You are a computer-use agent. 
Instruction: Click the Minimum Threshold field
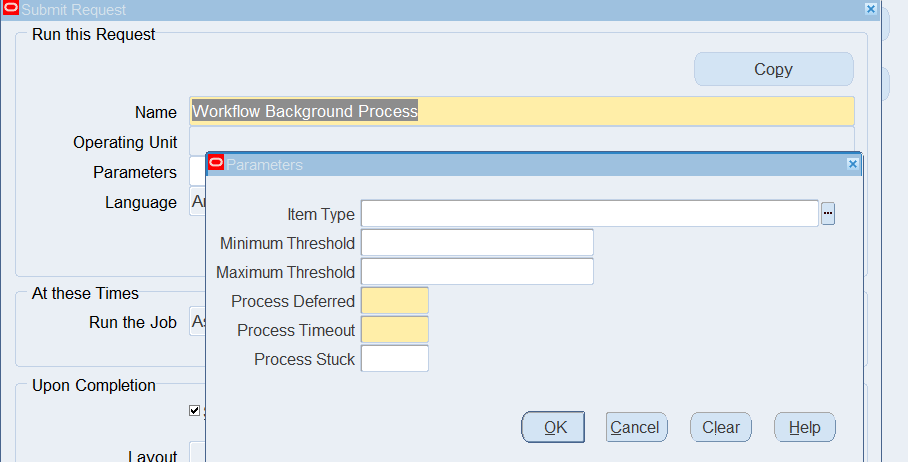477,243
